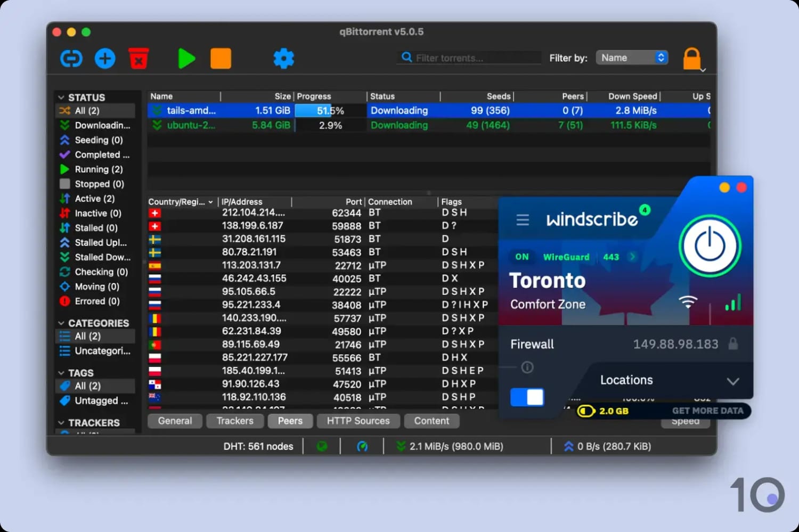Select the Uncategorized category filter
799x532 pixels.
(x=95, y=351)
